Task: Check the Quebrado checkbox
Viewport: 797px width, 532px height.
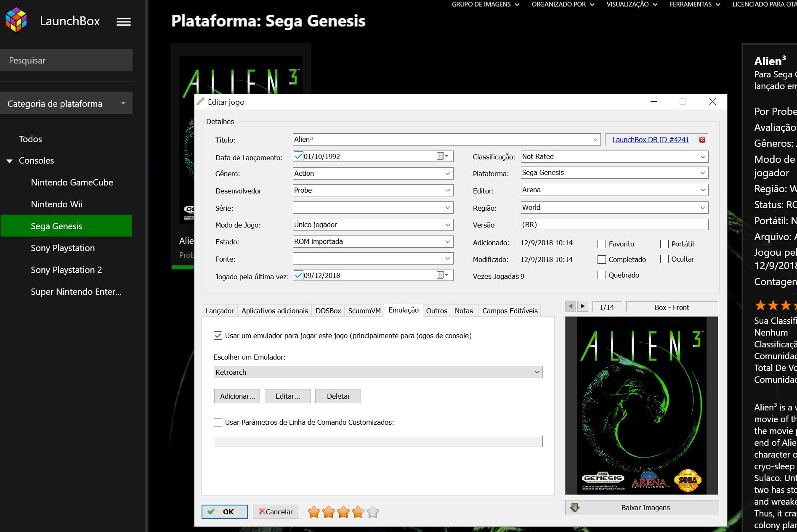Action: pos(602,275)
